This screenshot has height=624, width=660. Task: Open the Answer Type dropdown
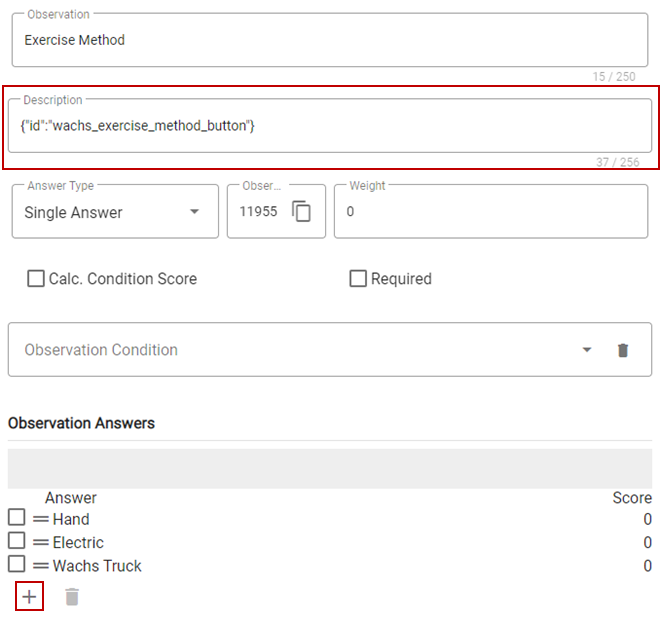pyautogui.click(x=115, y=211)
